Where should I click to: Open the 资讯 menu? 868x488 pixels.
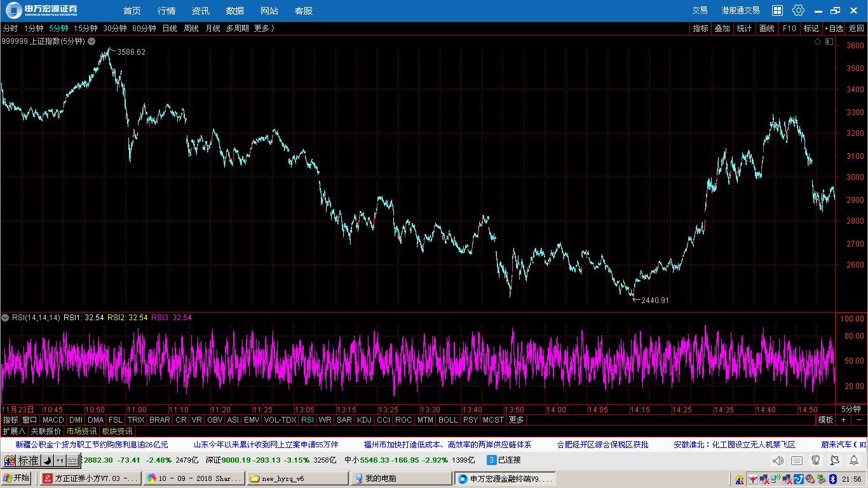pyautogui.click(x=201, y=11)
